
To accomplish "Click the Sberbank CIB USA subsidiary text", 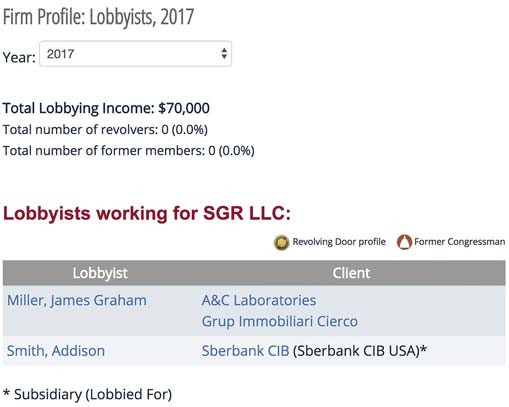I will (x=360, y=351).
